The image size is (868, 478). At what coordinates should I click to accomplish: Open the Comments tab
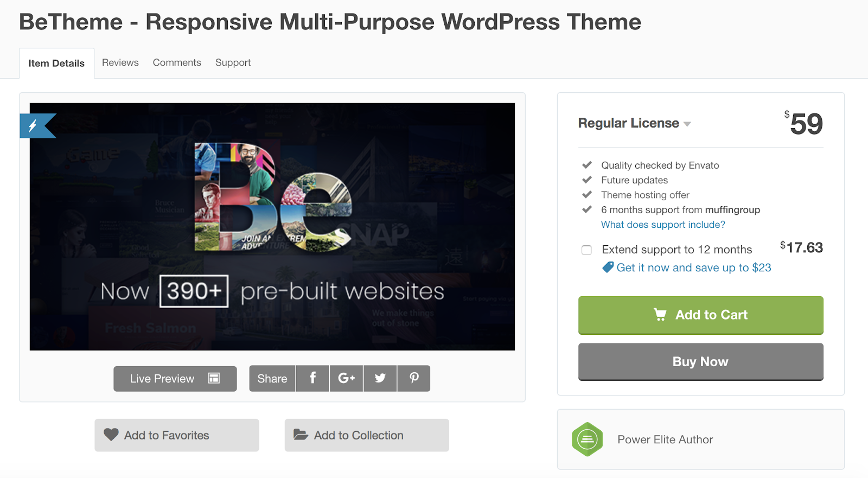[177, 62]
